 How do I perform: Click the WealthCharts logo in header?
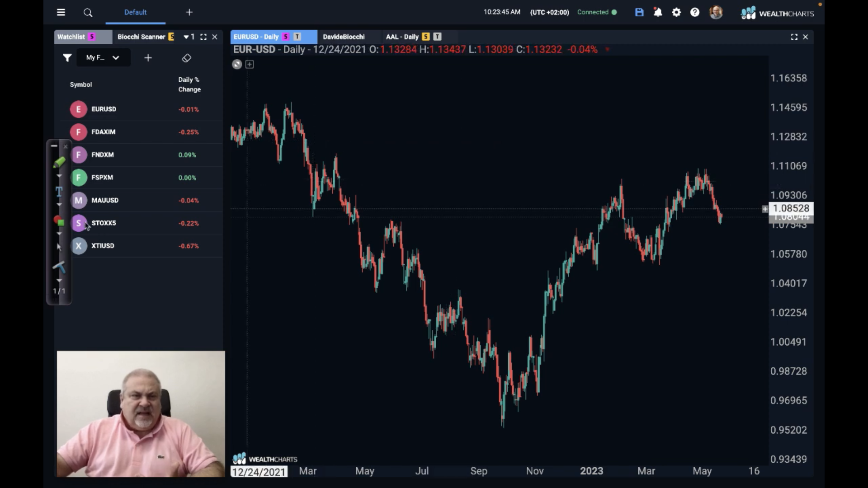[777, 13]
